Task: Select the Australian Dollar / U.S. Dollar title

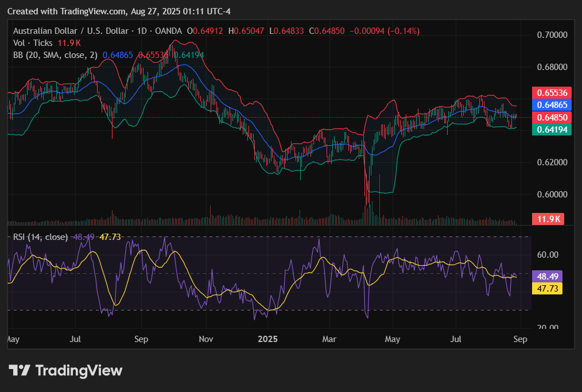Action: tap(71, 31)
